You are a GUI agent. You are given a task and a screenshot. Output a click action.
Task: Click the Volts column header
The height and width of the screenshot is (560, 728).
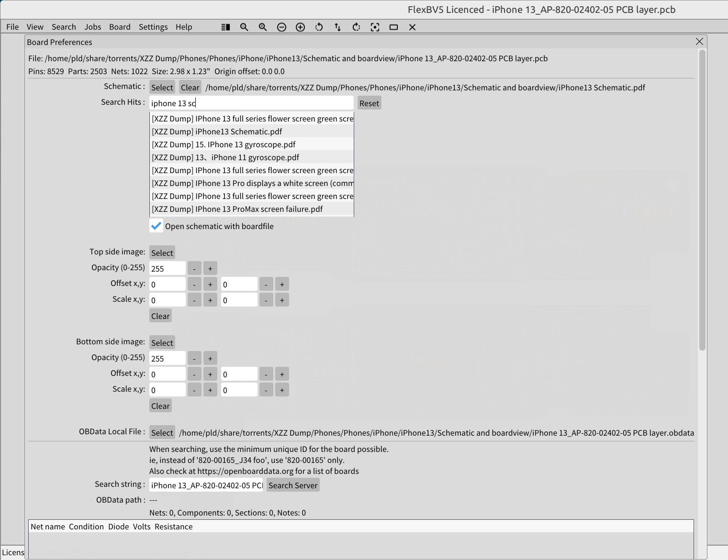coord(142,526)
